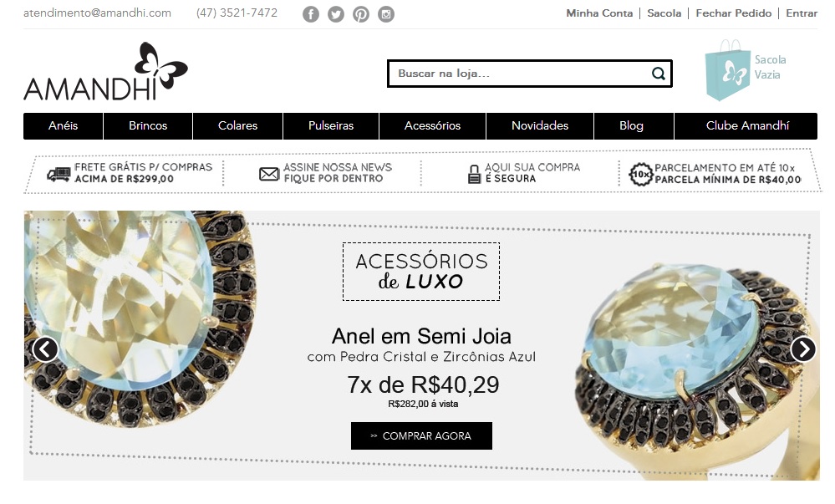835x504 pixels.
Task: Click the search magnifier icon
Action: click(659, 74)
